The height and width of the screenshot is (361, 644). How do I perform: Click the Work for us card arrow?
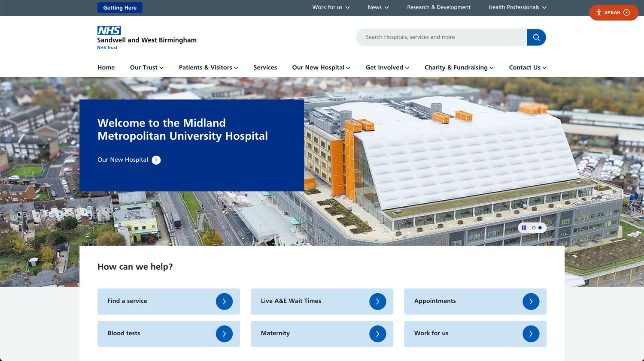[x=531, y=334]
